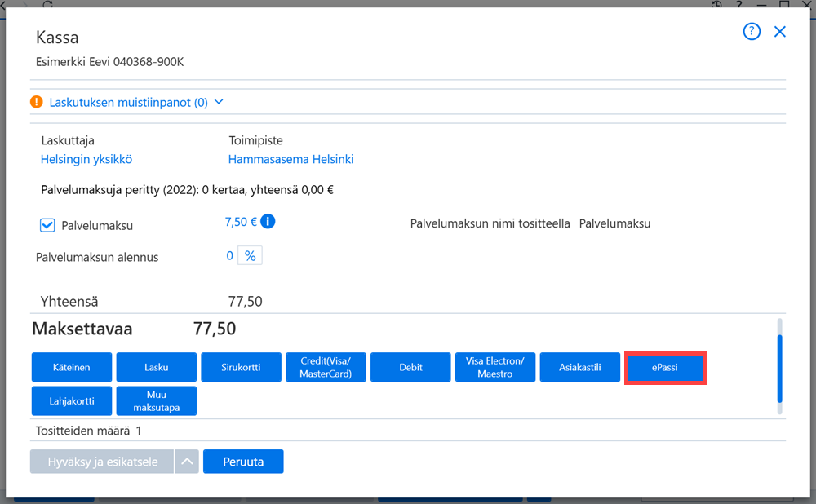The height and width of the screenshot is (504, 816).
Task: Choose Lasku payment method
Action: tap(157, 367)
